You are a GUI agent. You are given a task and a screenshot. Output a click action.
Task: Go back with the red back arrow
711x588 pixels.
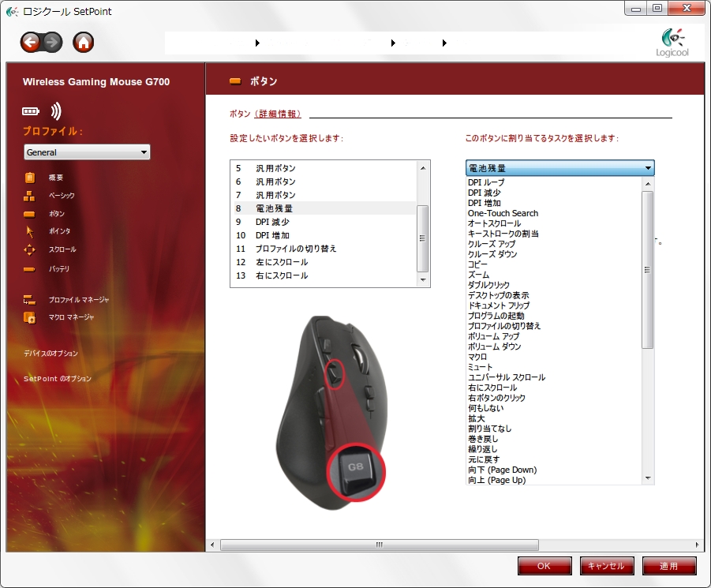pyautogui.click(x=30, y=43)
